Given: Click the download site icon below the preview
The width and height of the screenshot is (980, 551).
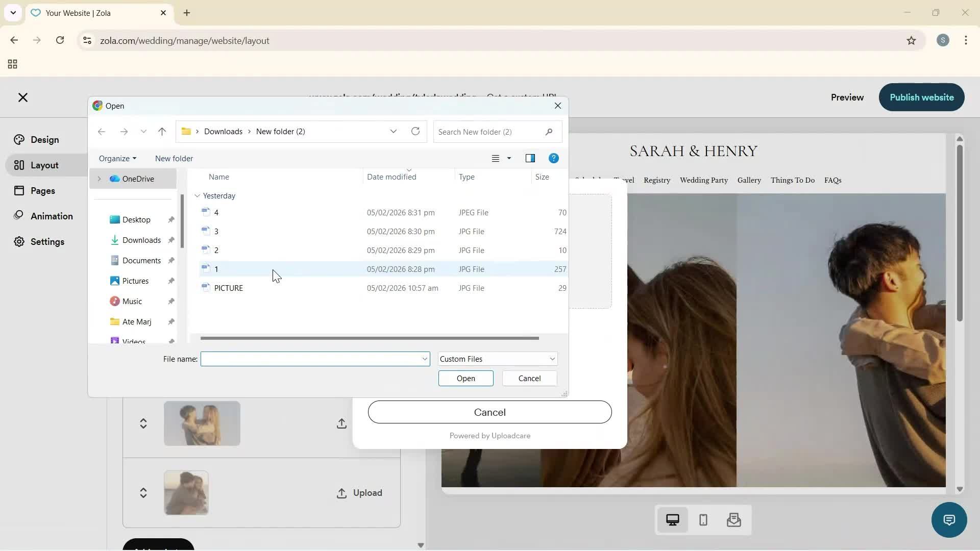Looking at the screenshot, I should coord(733,520).
